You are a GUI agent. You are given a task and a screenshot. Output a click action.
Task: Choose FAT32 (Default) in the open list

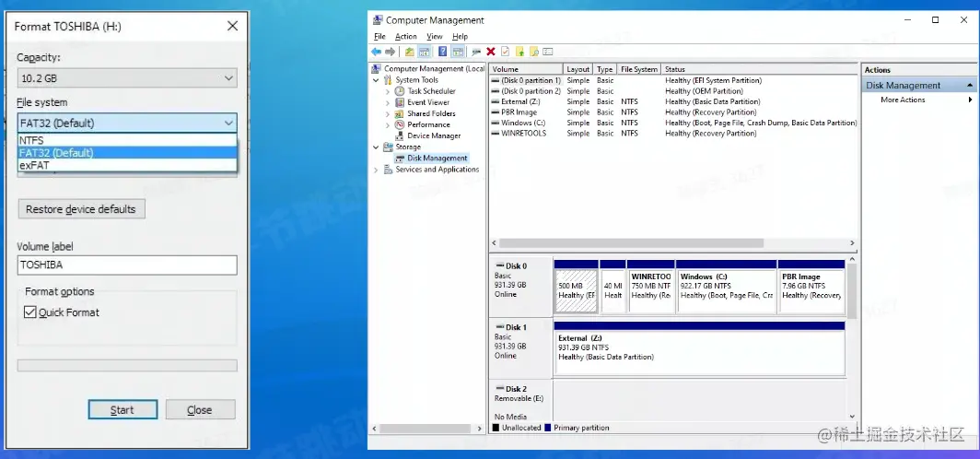(x=127, y=153)
